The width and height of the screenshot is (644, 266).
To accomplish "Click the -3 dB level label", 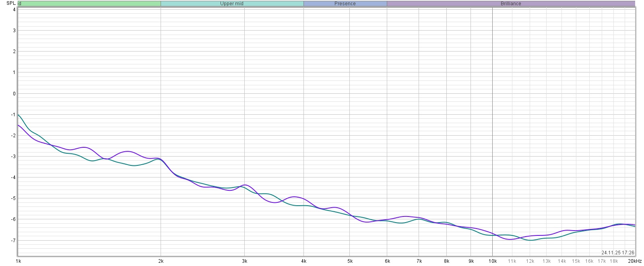I will pyautogui.click(x=14, y=157).
